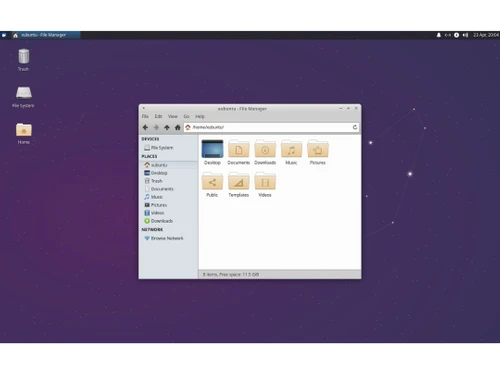Select the Public folder icon
The image size is (500, 375).
click(212, 185)
